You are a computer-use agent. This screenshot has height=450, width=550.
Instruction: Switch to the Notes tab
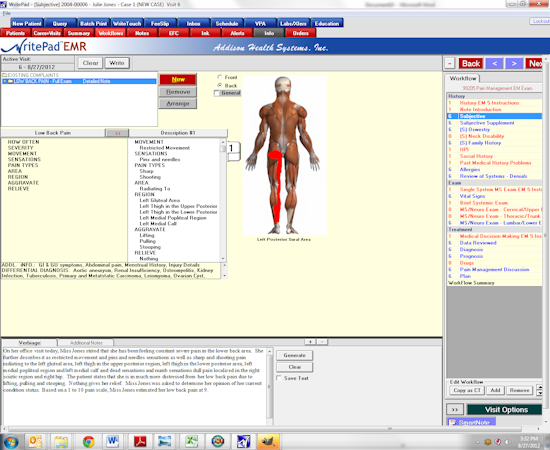point(142,33)
